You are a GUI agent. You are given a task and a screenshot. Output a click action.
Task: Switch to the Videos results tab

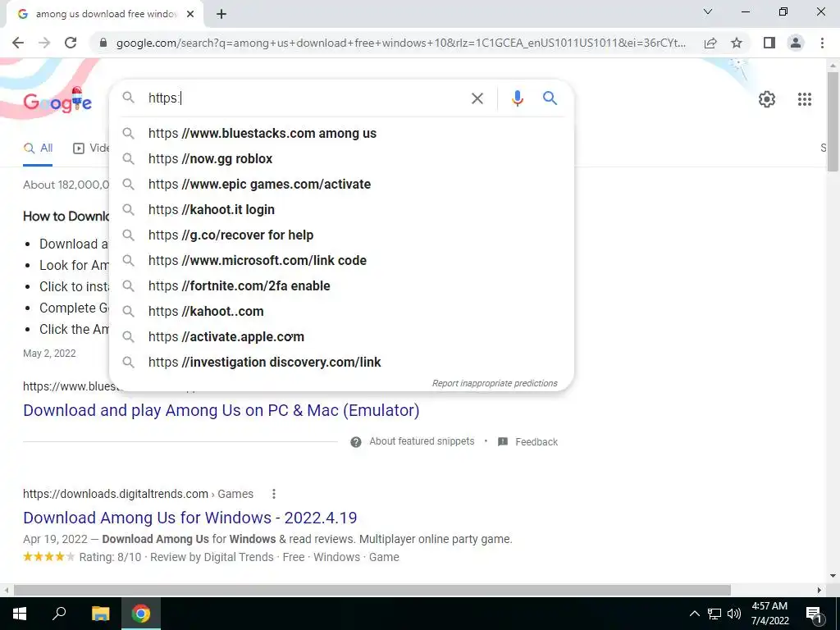pyautogui.click(x=91, y=148)
